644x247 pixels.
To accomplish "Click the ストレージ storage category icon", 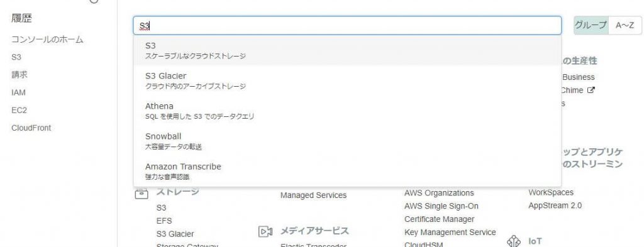I will pos(142,193).
